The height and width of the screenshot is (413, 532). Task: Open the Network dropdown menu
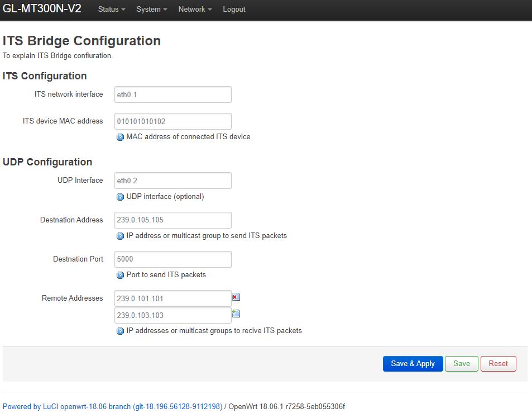(x=195, y=9)
